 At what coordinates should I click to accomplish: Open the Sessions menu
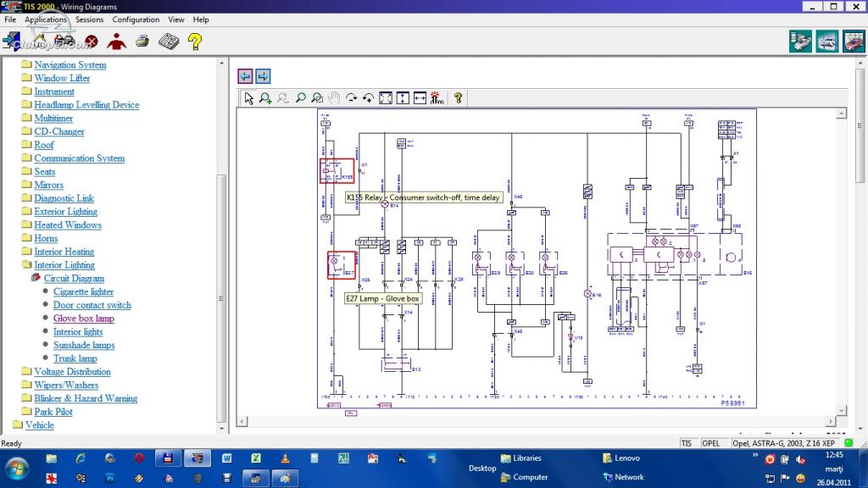(89, 19)
